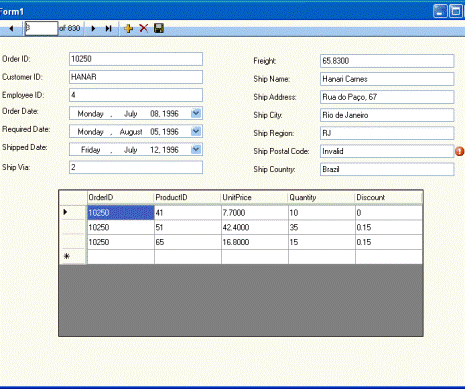The height and width of the screenshot is (389, 465).
Task: Click the Discount column header
Action: click(389, 197)
